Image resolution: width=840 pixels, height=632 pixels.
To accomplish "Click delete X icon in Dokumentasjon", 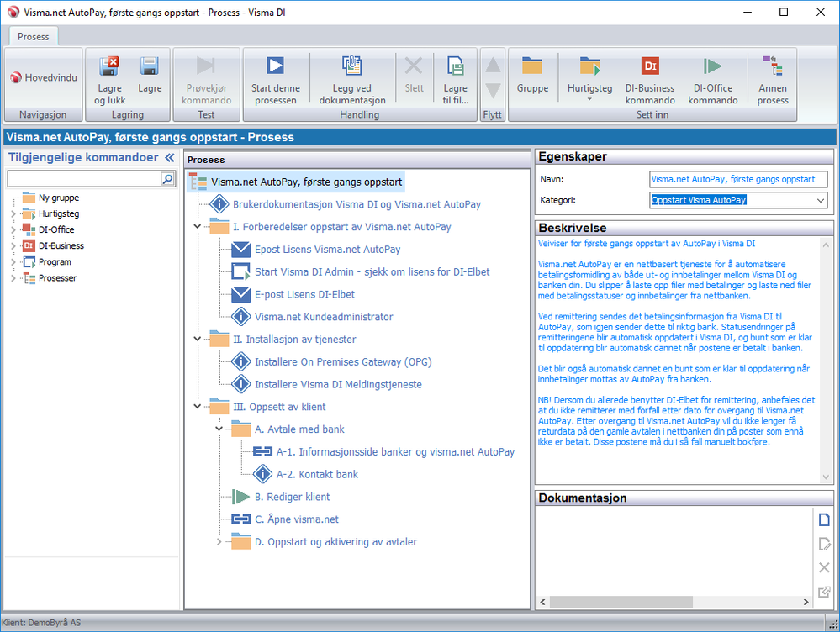I will 824,568.
